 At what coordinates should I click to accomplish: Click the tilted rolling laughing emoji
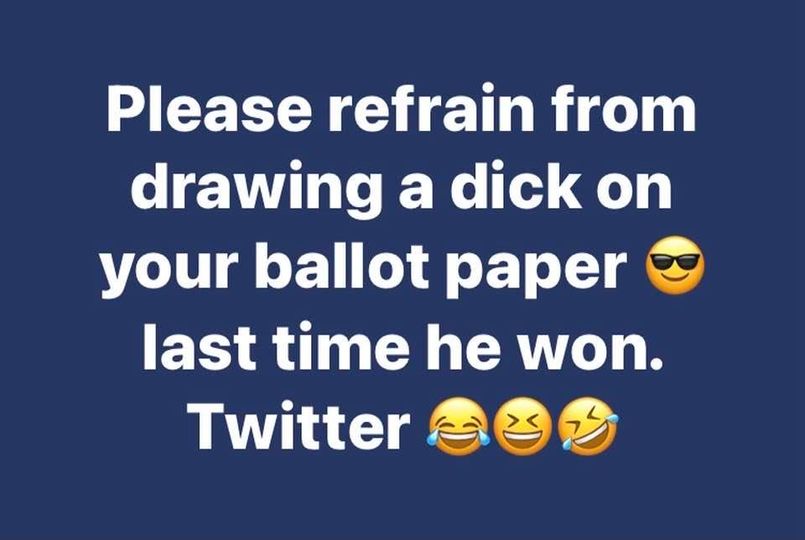click(588, 427)
